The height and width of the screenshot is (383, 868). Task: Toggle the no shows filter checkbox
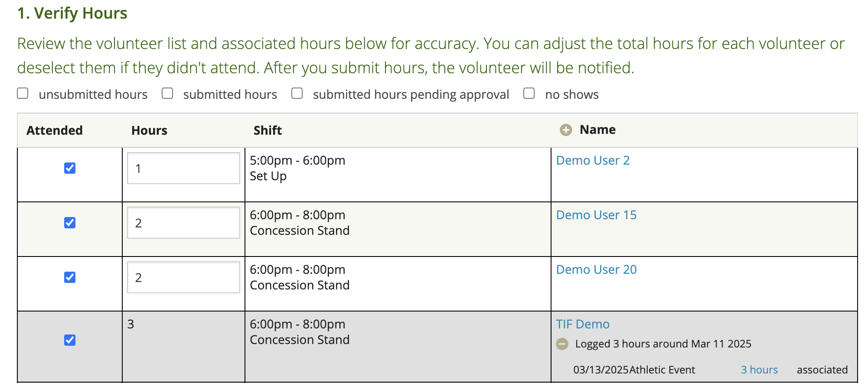pos(529,94)
